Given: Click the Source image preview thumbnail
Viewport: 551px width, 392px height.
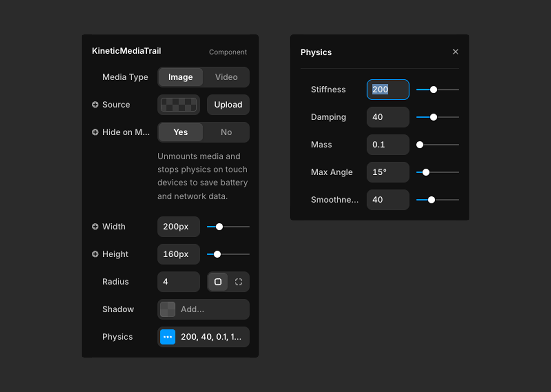Looking at the screenshot, I should tap(179, 105).
